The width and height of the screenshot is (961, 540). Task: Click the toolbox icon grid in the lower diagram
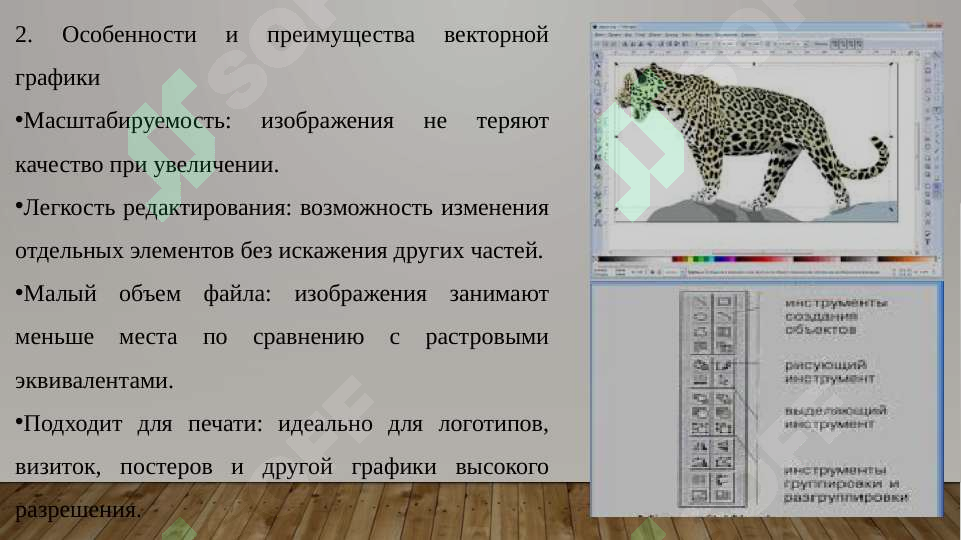pyautogui.click(x=713, y=399)
